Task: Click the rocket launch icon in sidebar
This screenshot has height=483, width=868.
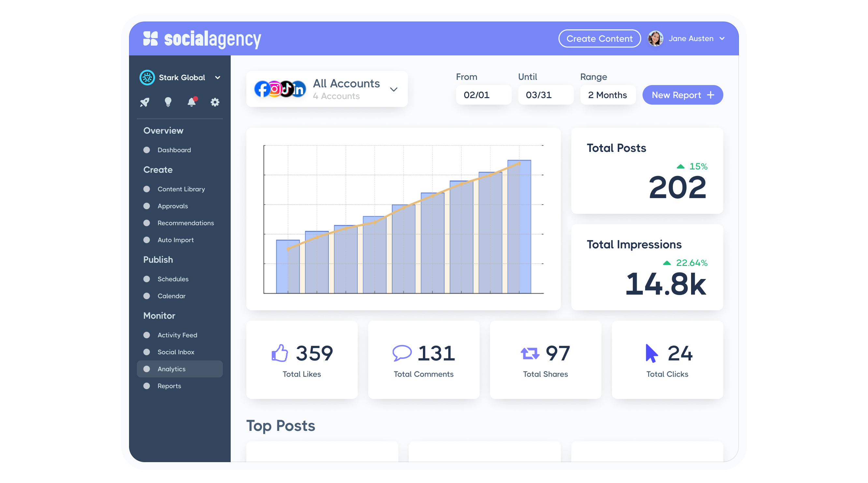Action: coord(145,102)
